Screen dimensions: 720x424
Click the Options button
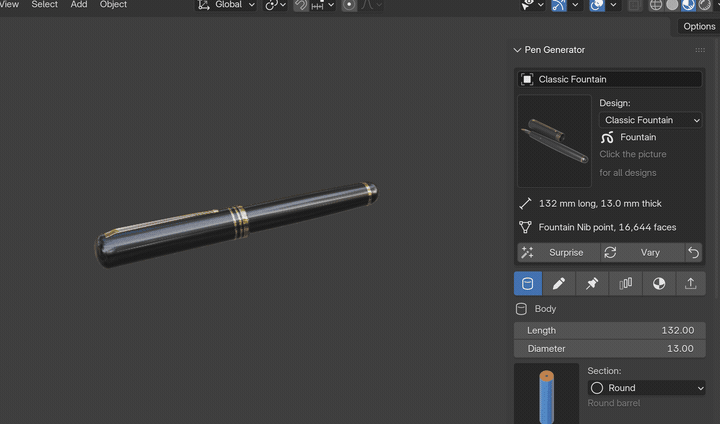(x=699, y=27)
